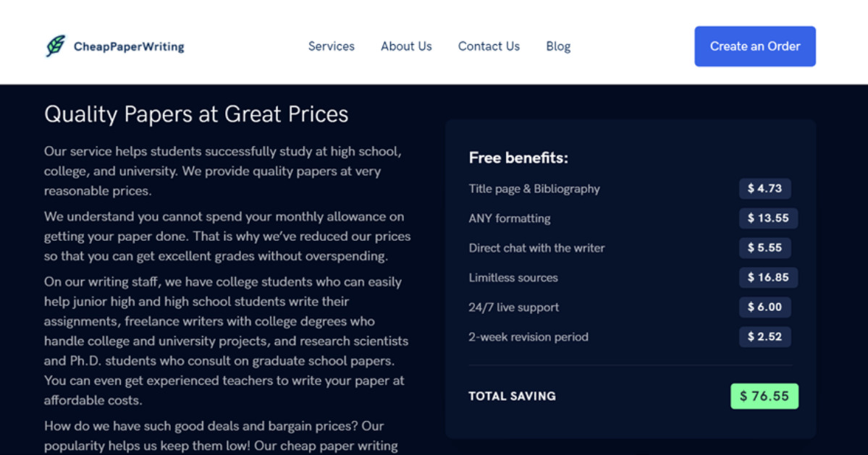Click the Quality Papers at Great Prices heading

pos(196,114)
